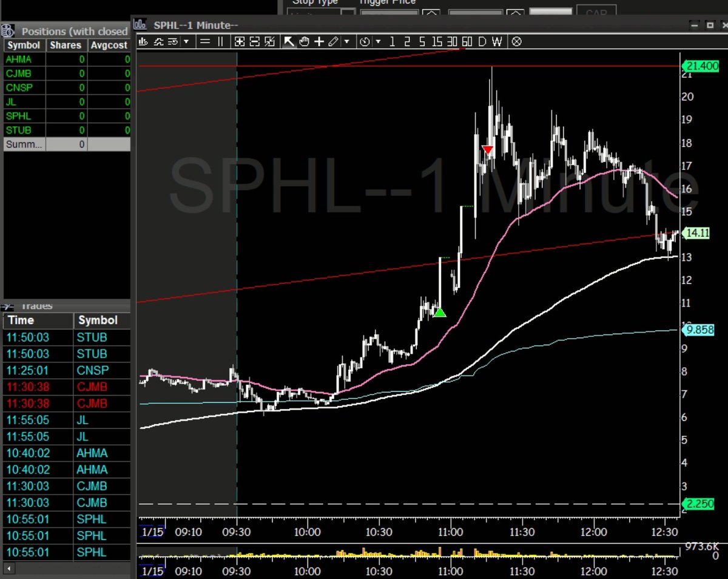Click the crossed-circle clear icon on toolbar
Screen dimensions: 728x579
pyautogui.click(x=517, y=41)
